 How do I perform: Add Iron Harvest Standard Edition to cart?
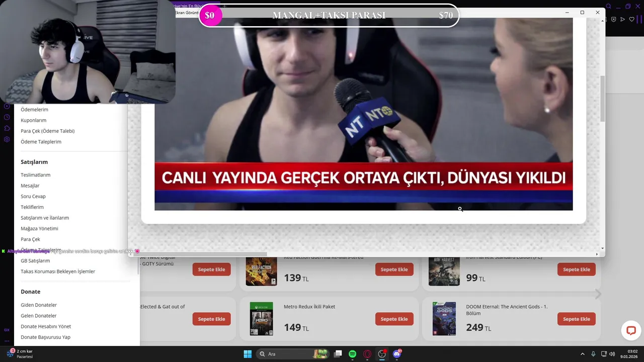click(577, 269)
